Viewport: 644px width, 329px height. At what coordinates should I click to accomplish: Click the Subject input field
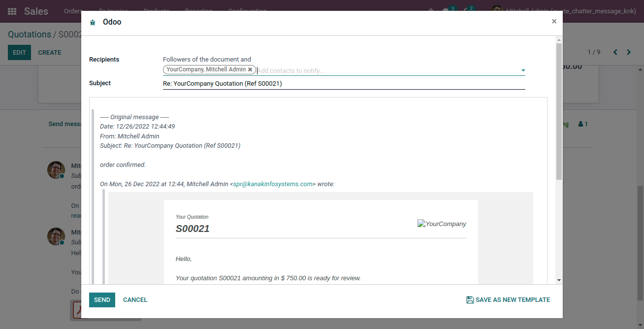click(344, 84)
